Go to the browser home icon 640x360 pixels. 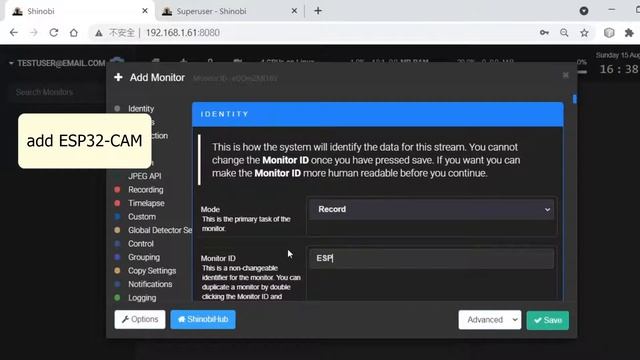pyautogui.click(x=73, y=33)
